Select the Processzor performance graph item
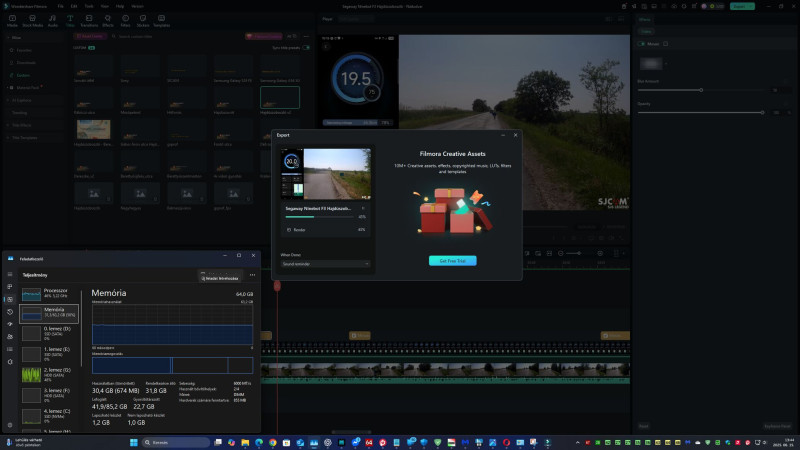 coord(49,293)
